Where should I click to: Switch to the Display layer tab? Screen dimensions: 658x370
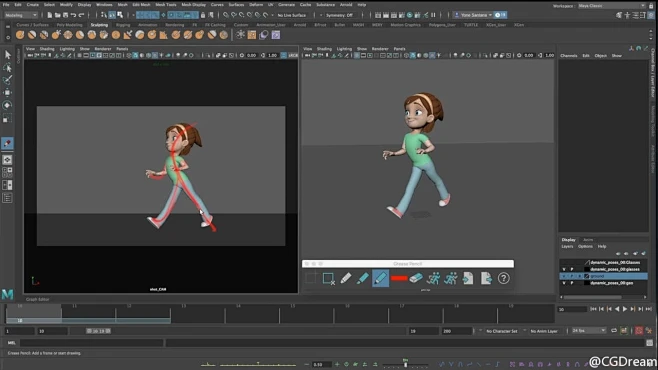(x=569, y=240)
